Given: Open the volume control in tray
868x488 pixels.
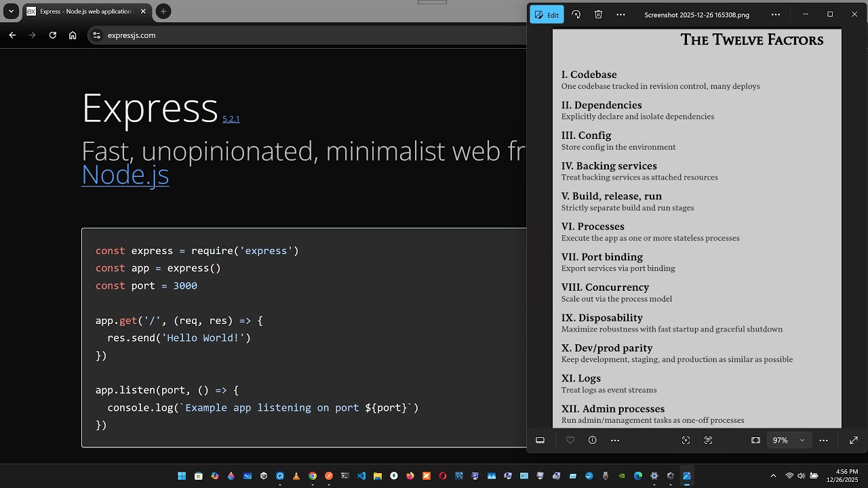Looking at the screenshot, I should (802, 476).
